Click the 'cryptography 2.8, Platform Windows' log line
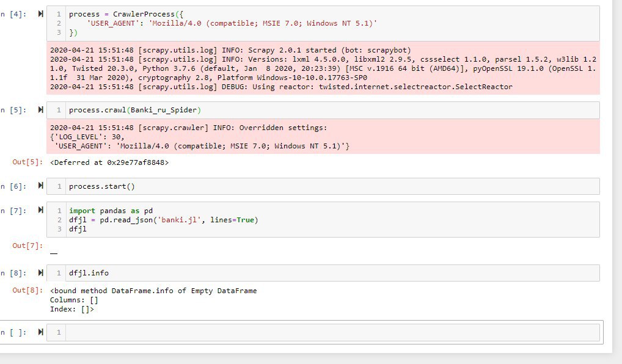The width and height of the screenshot is (622, 364). [x=208, y=78]
